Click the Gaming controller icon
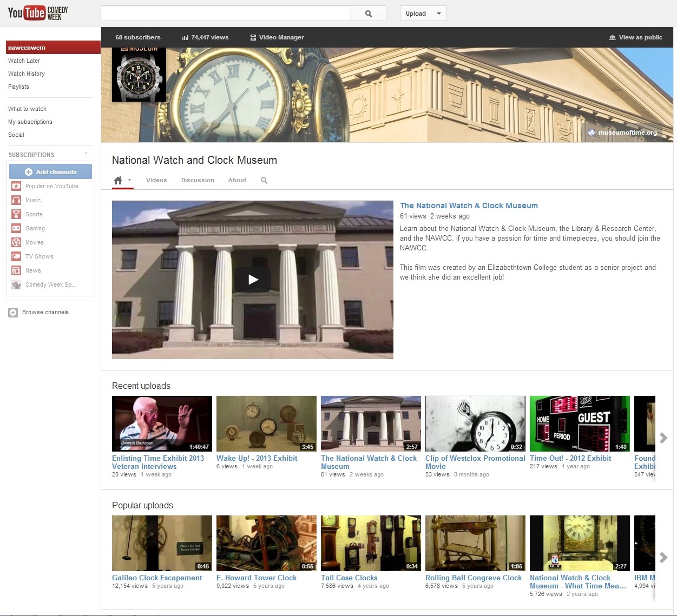 [16, 228]
